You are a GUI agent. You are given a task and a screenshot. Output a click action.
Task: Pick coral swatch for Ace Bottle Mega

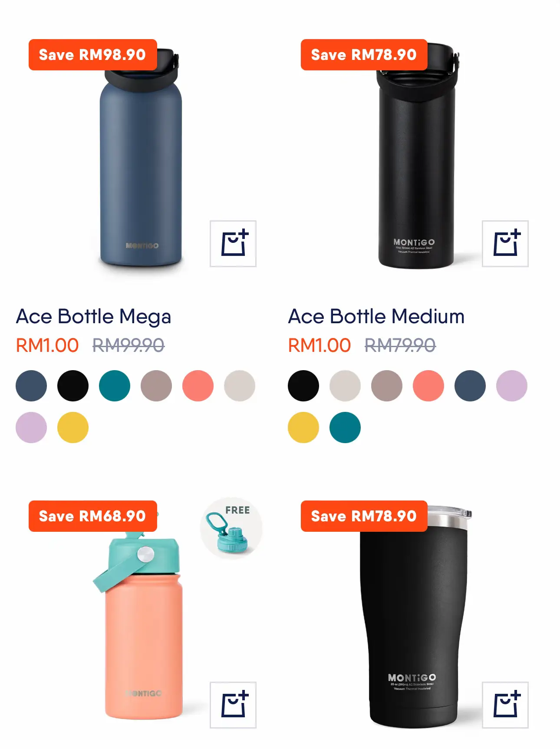(198, 386)
